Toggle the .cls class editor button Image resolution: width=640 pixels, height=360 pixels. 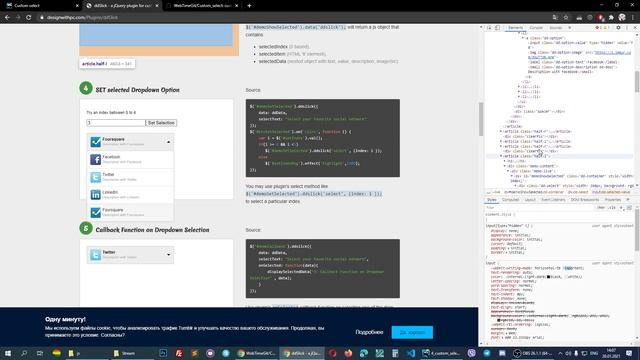612,208
